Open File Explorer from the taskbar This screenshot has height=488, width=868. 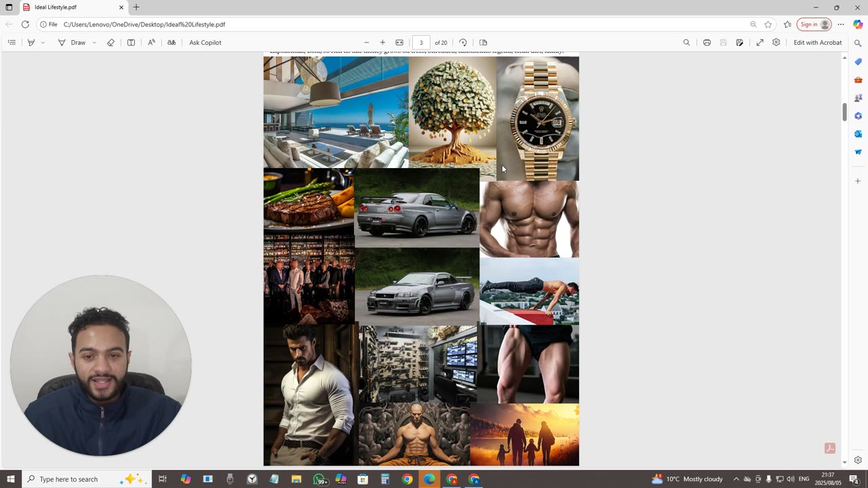(296, 479)
